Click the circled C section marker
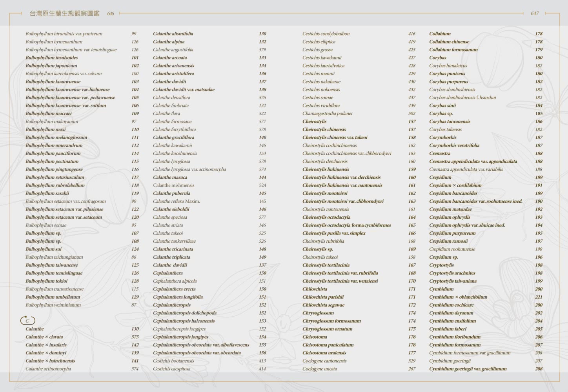The width and height of the screenshot is (568, 392). click(27, 321)
